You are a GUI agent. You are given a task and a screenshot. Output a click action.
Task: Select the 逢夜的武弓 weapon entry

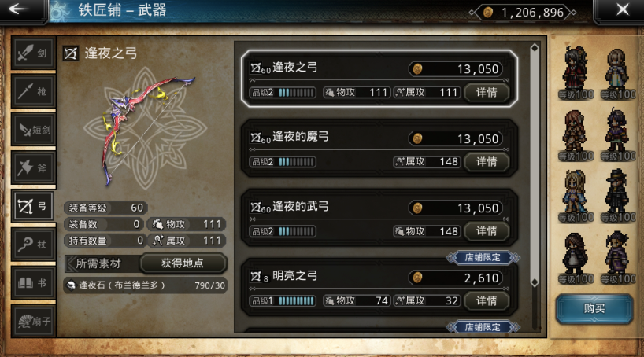pyautogui.click(x=379, y=218)
